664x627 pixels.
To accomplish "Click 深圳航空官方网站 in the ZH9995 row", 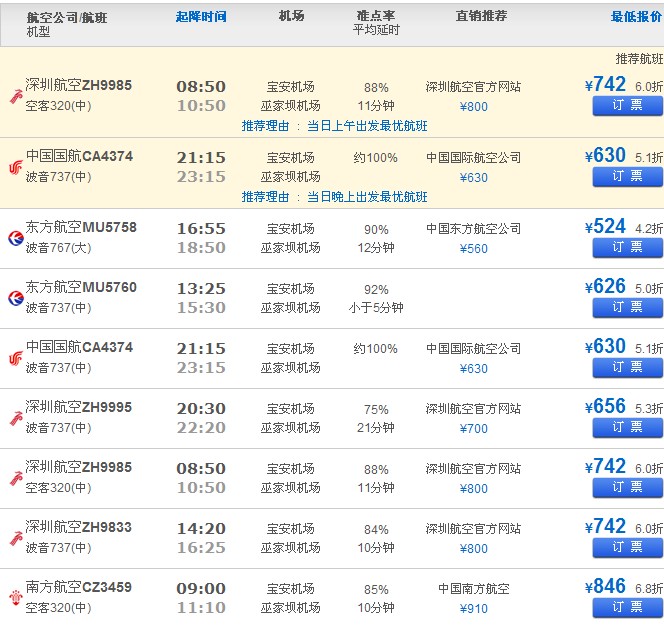I will click(473, 409).
